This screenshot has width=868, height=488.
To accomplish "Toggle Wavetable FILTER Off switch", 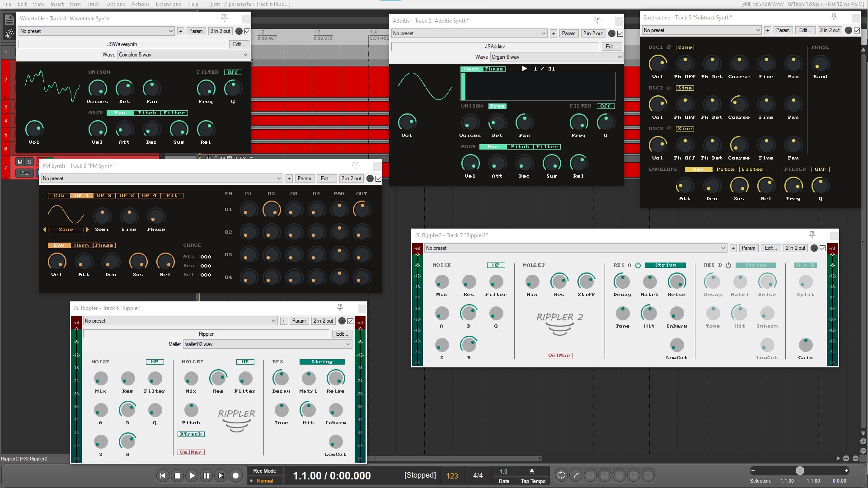I will [233, 72].
